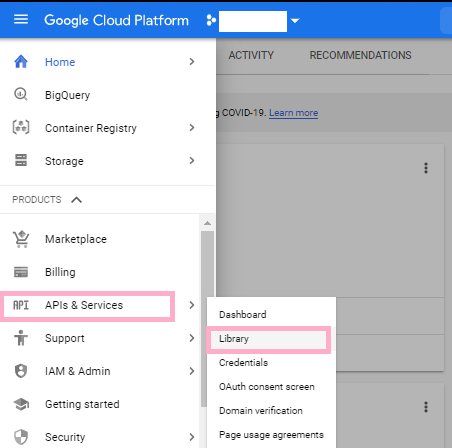Expand the Storage submenu chevron
Image resolution: width=452 pixels, height=448 pixels.
192,161
